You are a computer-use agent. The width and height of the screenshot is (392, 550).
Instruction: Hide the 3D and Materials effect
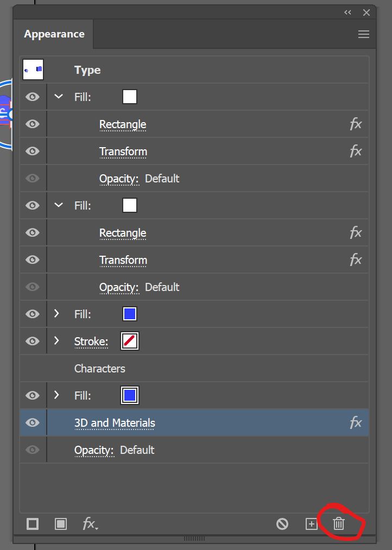33,423
